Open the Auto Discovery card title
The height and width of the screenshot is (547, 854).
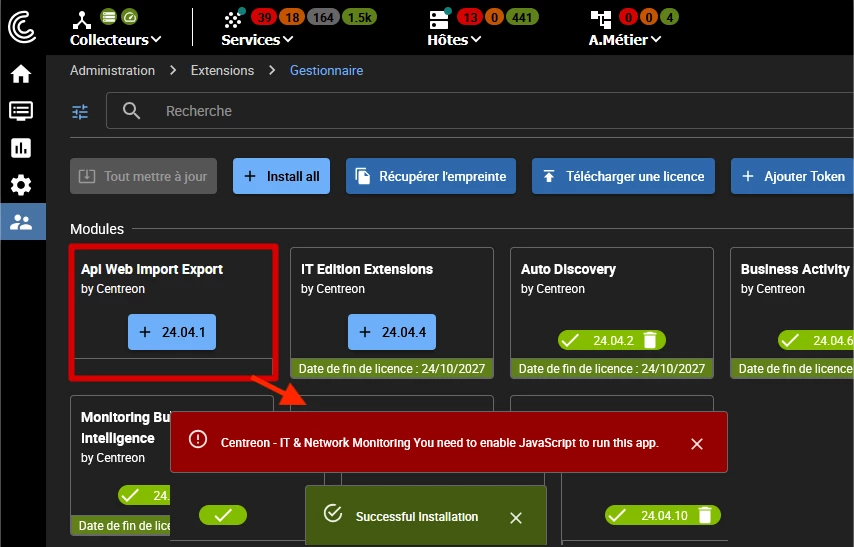click(568, 269)
